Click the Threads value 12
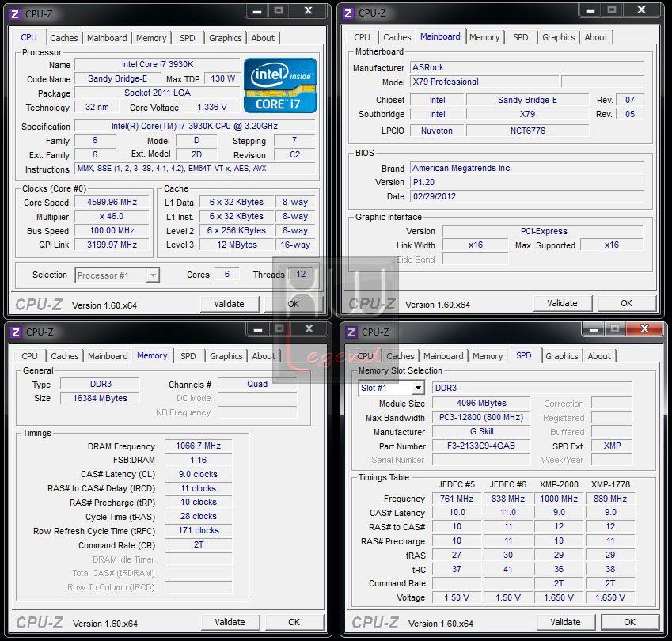 coord(301,275)
